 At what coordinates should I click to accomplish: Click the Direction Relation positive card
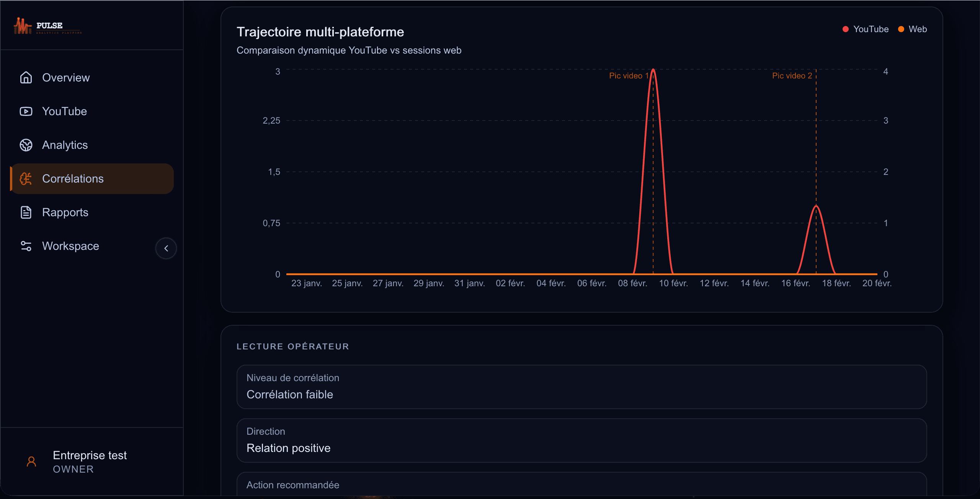[x=581, y=440]
